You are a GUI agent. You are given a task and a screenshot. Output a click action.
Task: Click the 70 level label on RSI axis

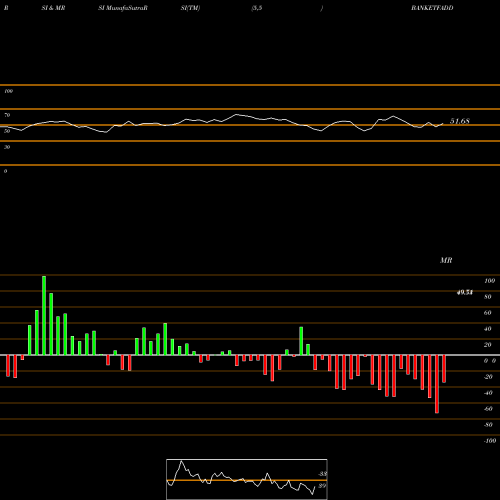[x=7, y=115]
